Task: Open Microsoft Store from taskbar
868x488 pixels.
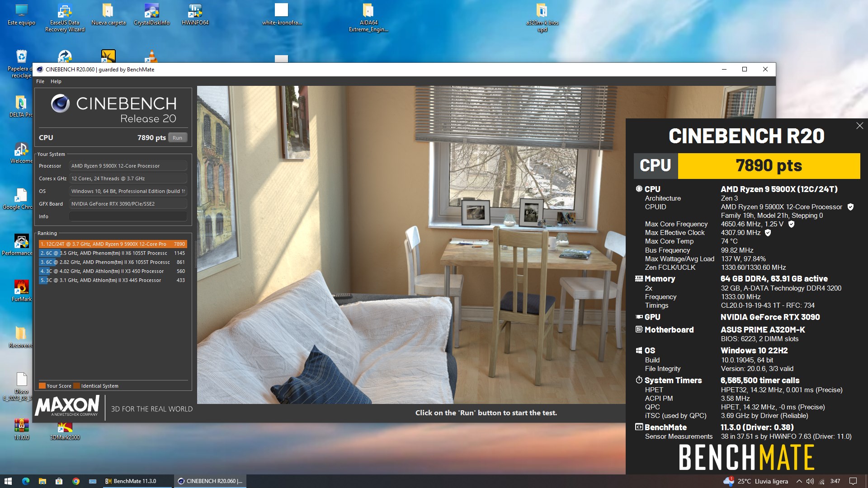Action: (x=59, y=481)
